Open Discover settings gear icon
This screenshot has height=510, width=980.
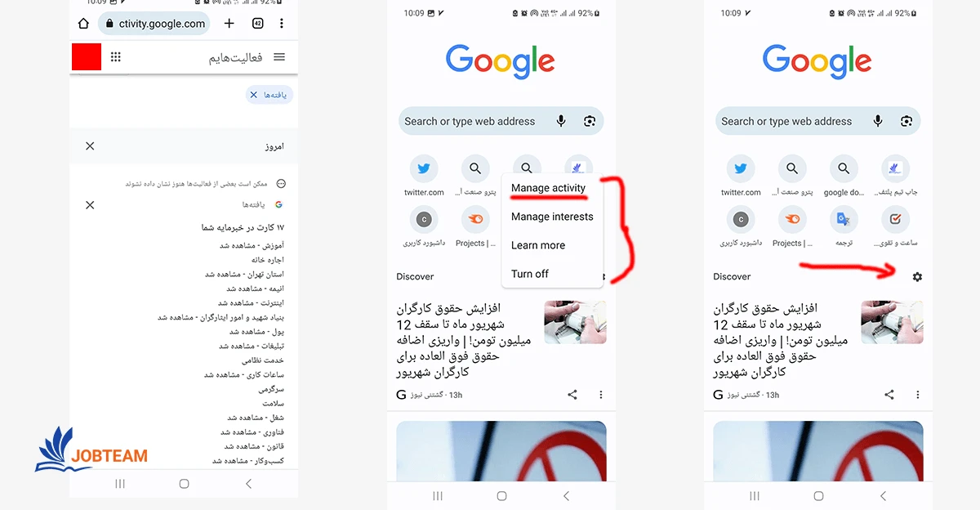[917, 277]
